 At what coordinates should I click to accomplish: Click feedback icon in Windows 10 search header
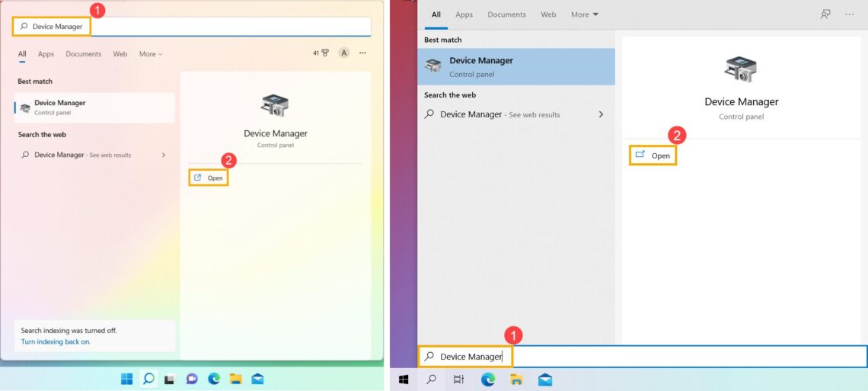(825, 14)
